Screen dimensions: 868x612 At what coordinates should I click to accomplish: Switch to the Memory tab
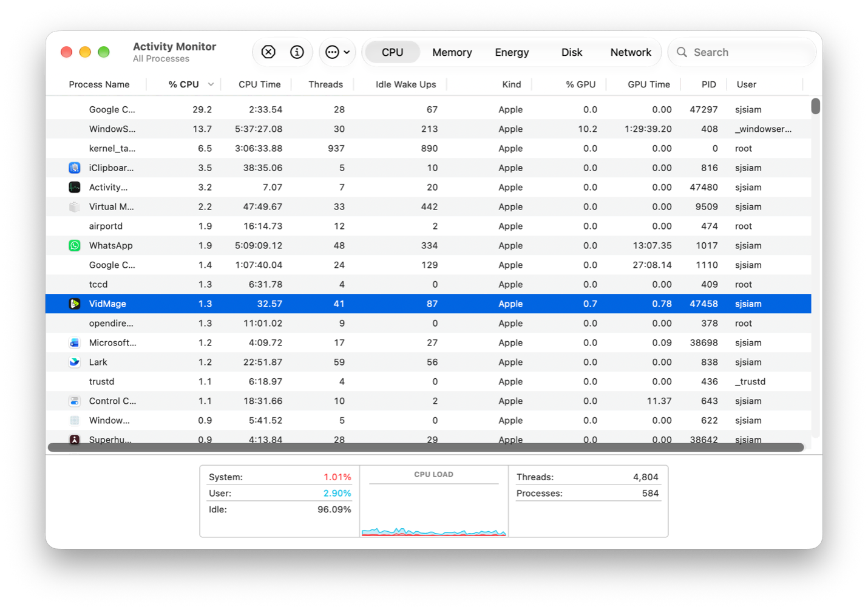[x=452, y=52]
